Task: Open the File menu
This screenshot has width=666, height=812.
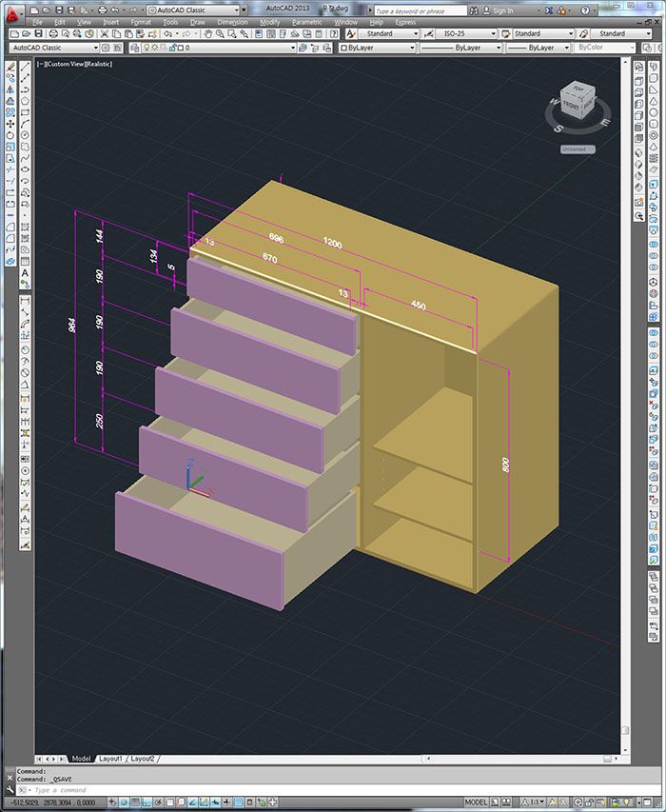Action: click(37, 22)
